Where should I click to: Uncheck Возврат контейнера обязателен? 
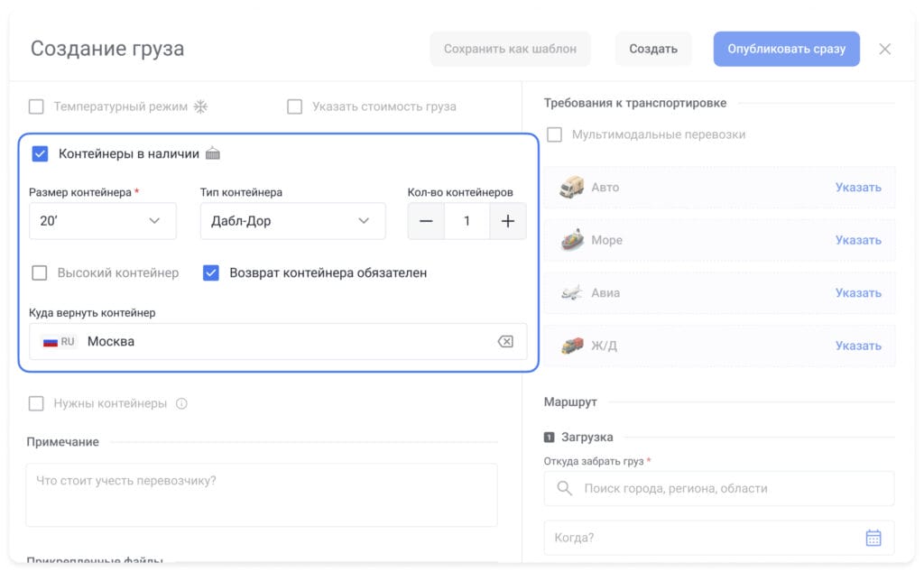click(211, 272)
